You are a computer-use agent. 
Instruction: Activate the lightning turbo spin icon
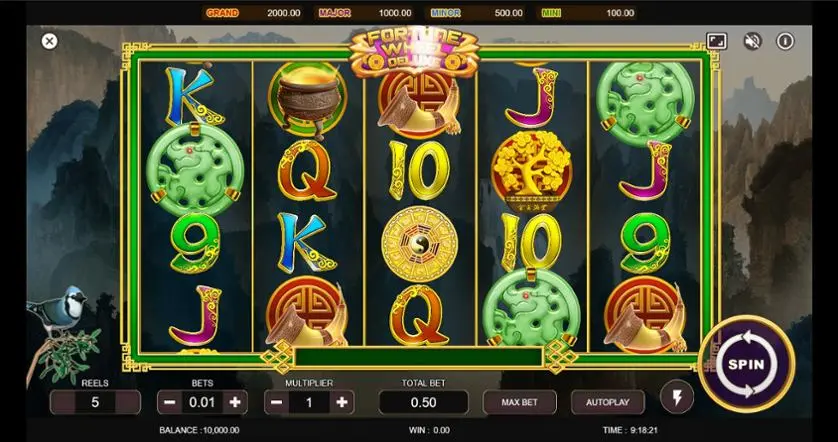pos(677,397)
